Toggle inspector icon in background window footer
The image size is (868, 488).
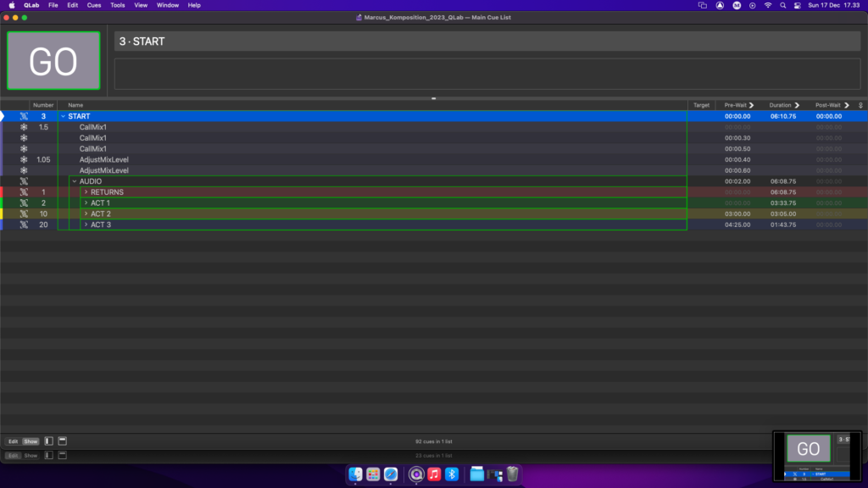(63, 455)
